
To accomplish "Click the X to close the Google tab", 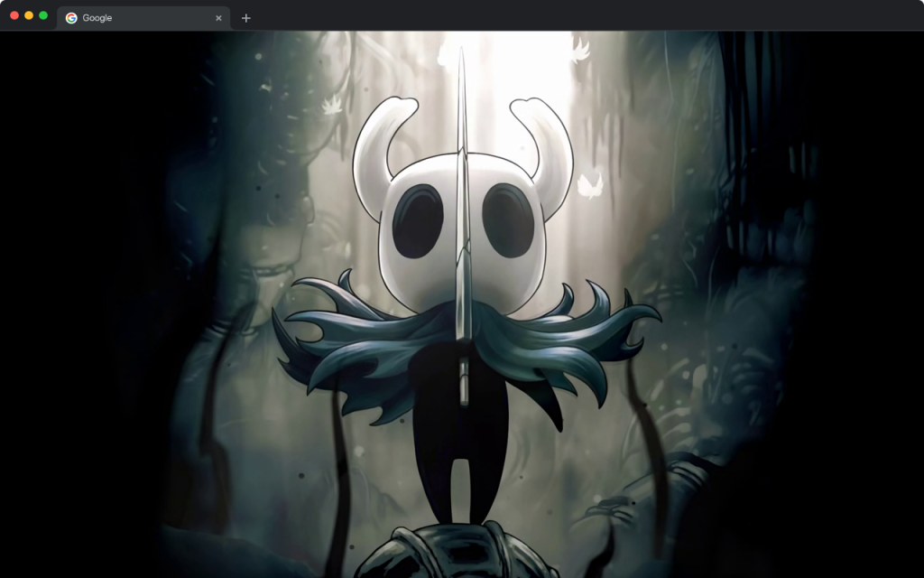I will 219,17.
